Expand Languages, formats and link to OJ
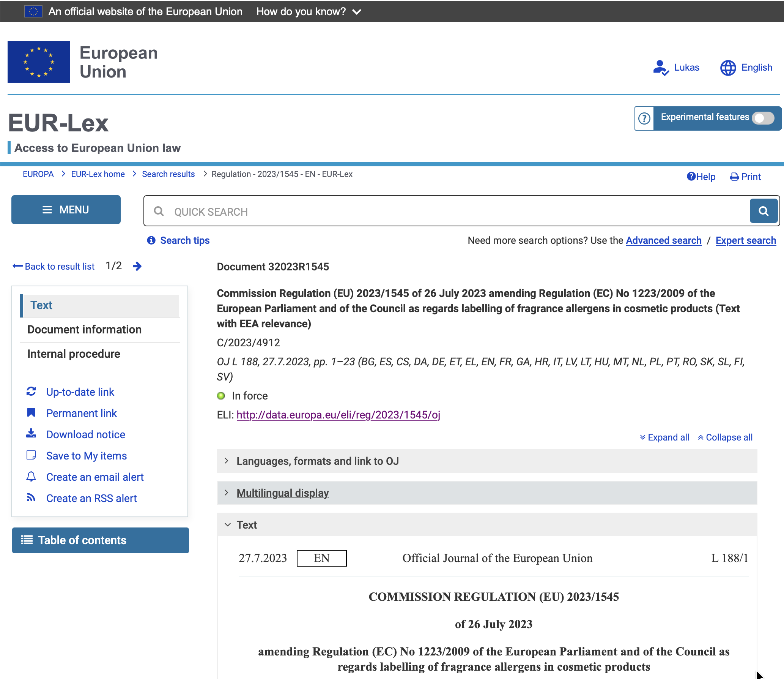Screen dimensions: 784x679 coord(487,461)
